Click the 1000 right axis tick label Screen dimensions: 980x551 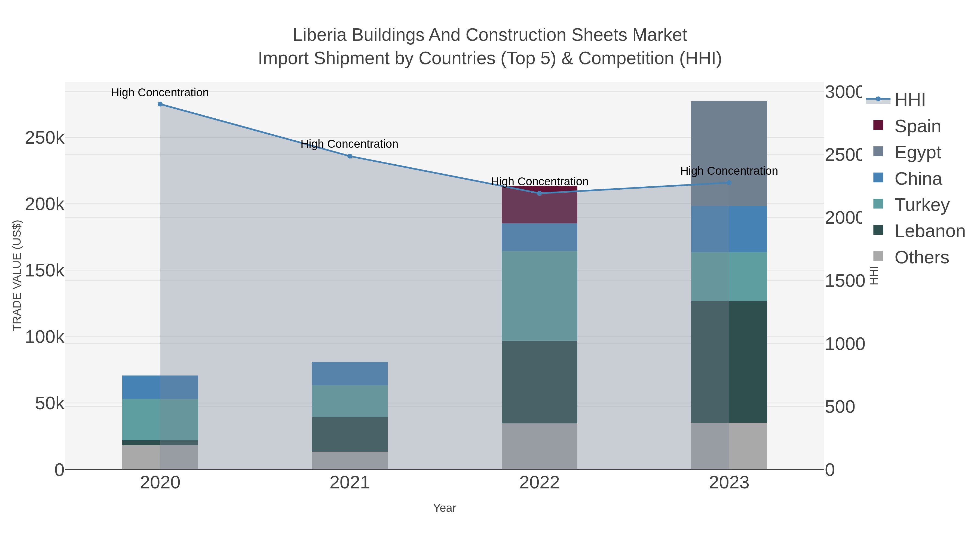click(845, 344)
